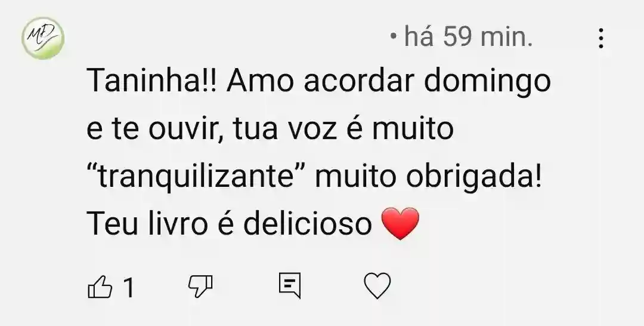This screenshot has height=326, width=644.
Task: Open the reply comment icon
Action: 290,286
